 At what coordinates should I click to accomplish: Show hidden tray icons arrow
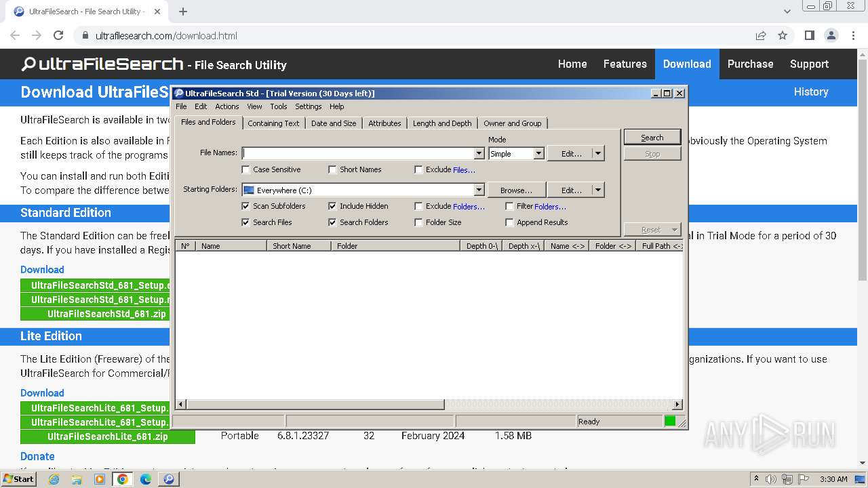point(756,479)
